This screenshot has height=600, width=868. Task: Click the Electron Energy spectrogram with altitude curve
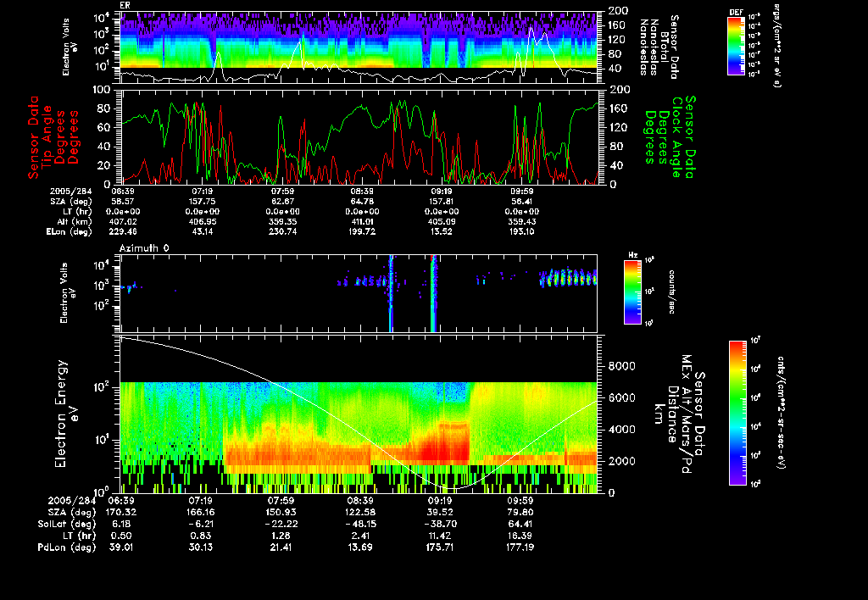click(x=359, y=414)
